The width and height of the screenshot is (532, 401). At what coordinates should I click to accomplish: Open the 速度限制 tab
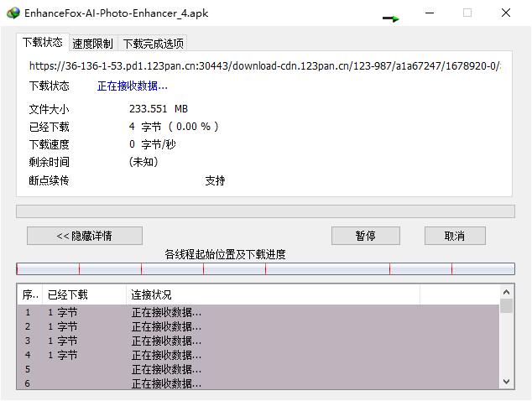point(92,44)
